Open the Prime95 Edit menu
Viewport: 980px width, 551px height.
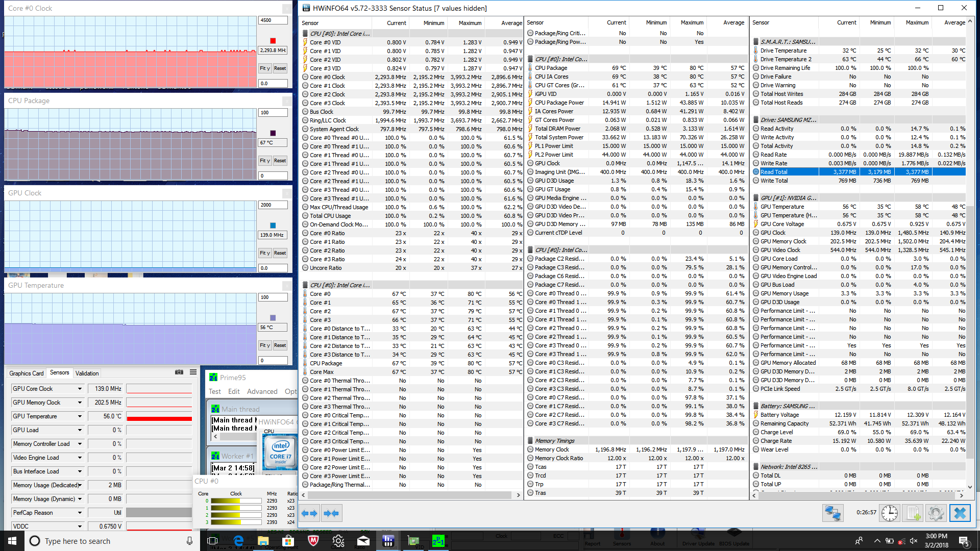tap(234, 391)
